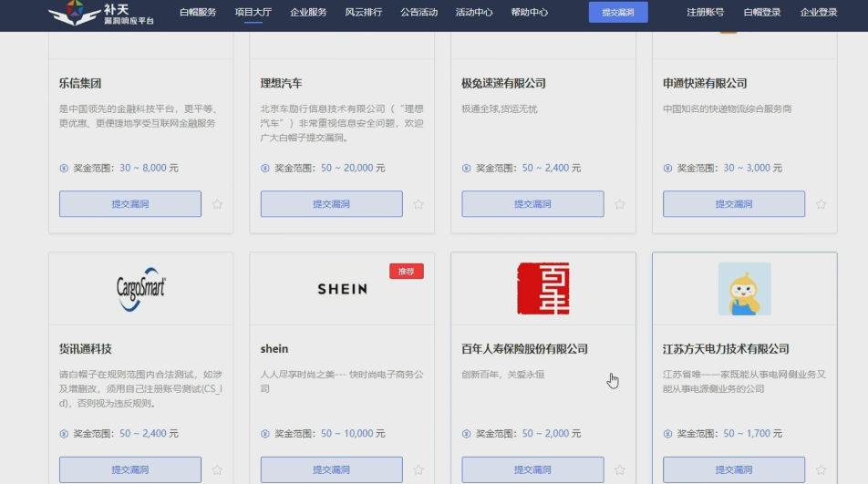Favorite 乐信集团 with its star icon
Image resolution: width=868 pixels, height=484 pixels.
click(x=217, y=204)
